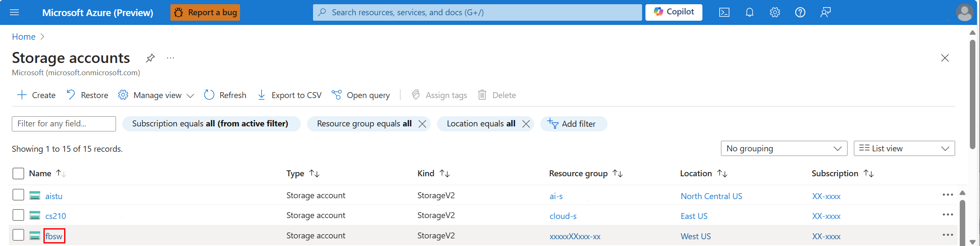
Task: Open the notifications bell
Action: coord(750,13)
